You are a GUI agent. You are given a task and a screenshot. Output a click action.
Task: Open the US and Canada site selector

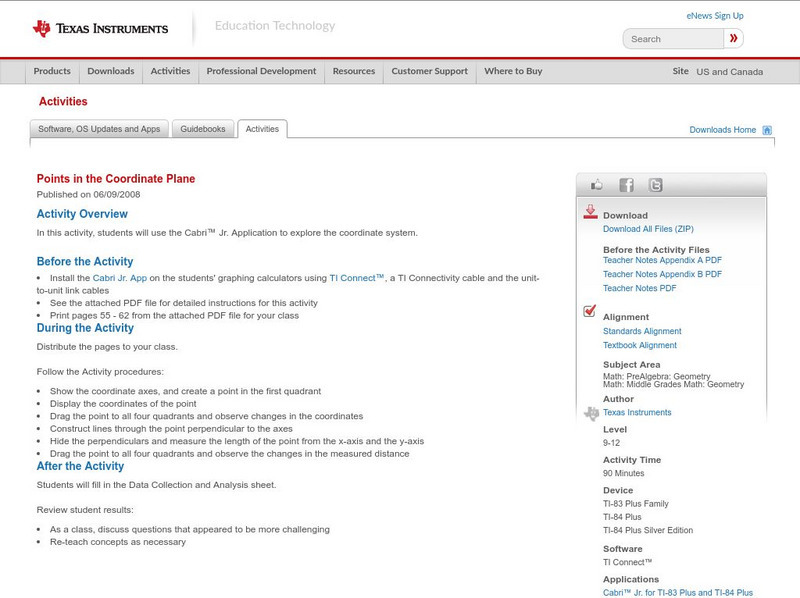click(730, 72)
